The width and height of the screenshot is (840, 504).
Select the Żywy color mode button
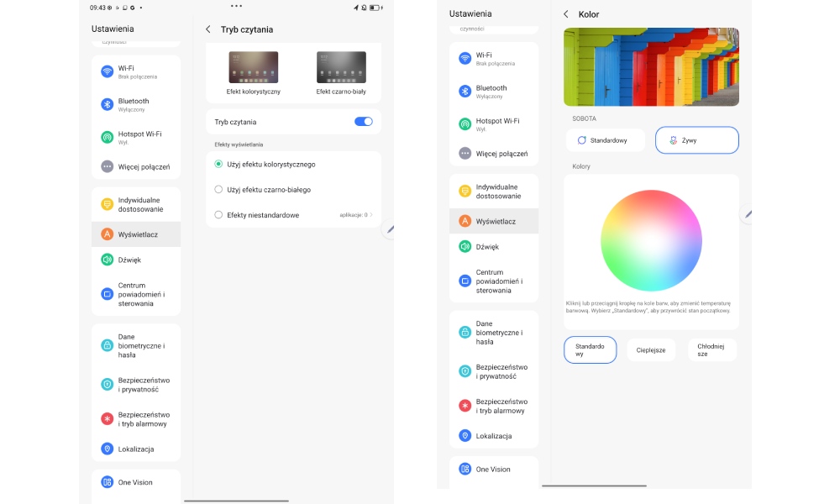pyautogui.click(x=696, y=140)
